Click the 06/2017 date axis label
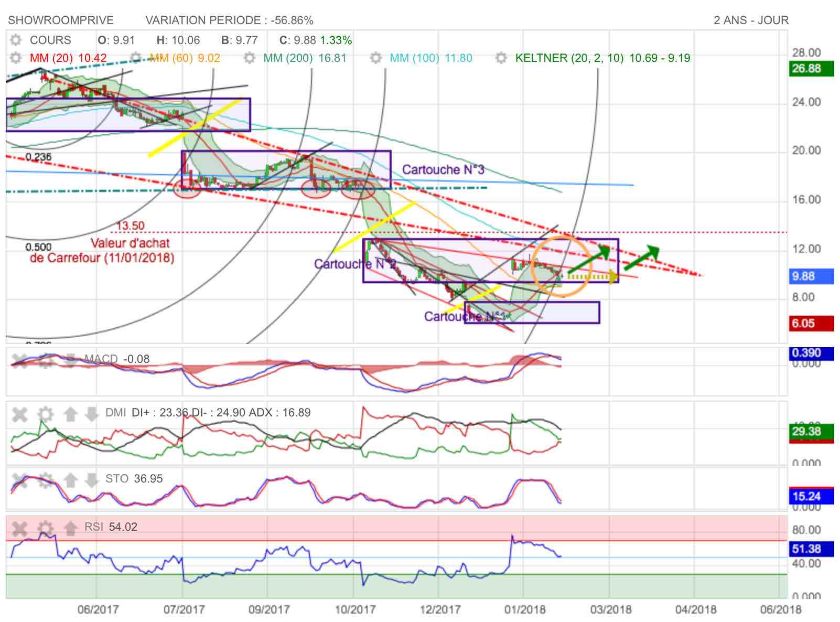This screenshot has width=840, height=622. [x=98, y=609]
